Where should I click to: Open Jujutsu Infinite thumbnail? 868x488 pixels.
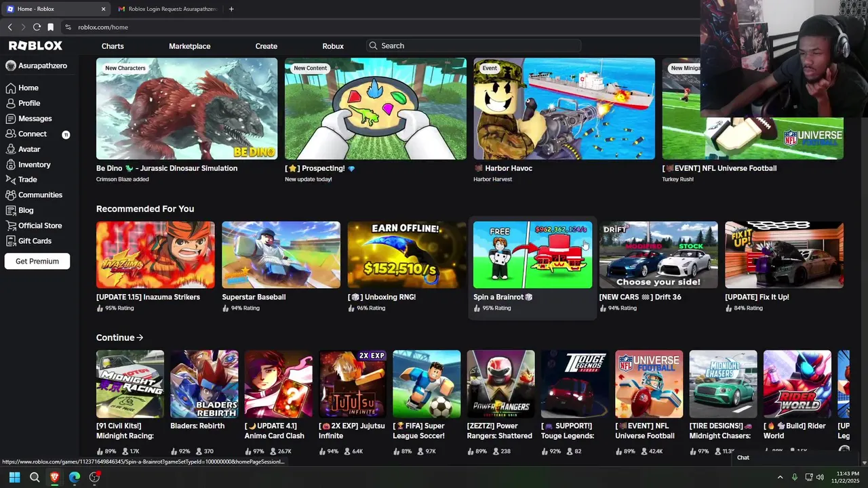click(353, 384)
